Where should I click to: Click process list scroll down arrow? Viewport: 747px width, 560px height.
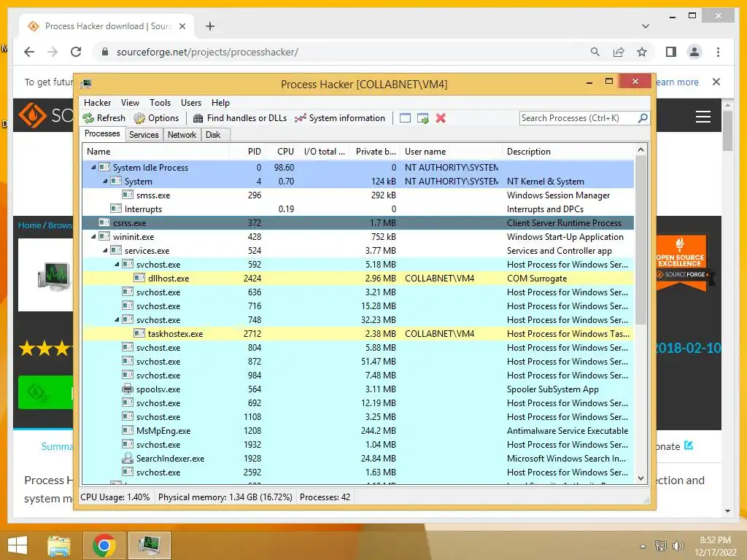pyautogui.click(x=640, y=478)
